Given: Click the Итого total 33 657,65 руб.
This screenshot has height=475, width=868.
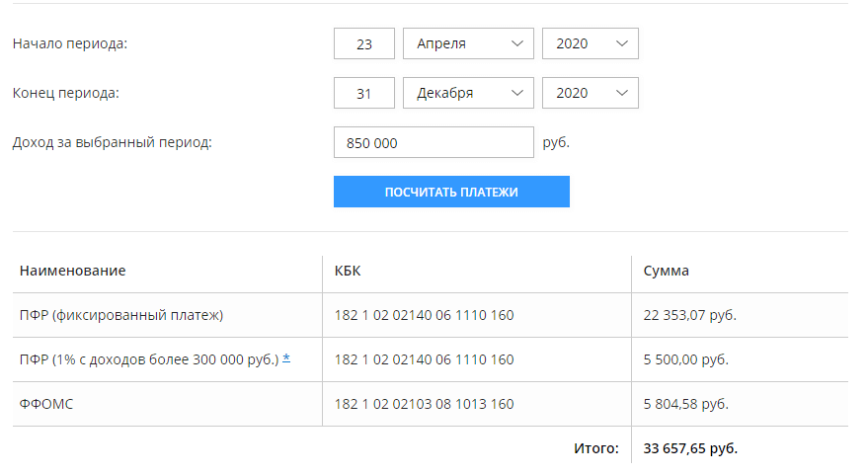Looking at the screenshot, I should tap(690, 448).
